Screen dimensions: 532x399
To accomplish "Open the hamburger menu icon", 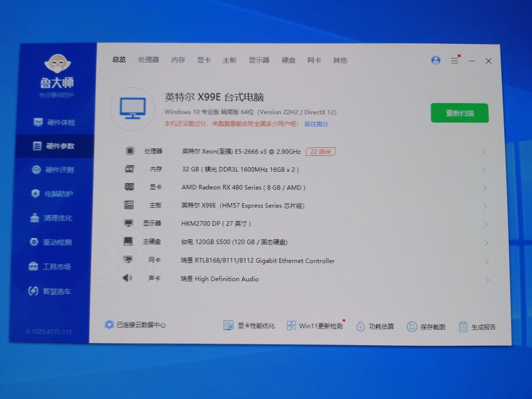I will [x=454, y=60].
